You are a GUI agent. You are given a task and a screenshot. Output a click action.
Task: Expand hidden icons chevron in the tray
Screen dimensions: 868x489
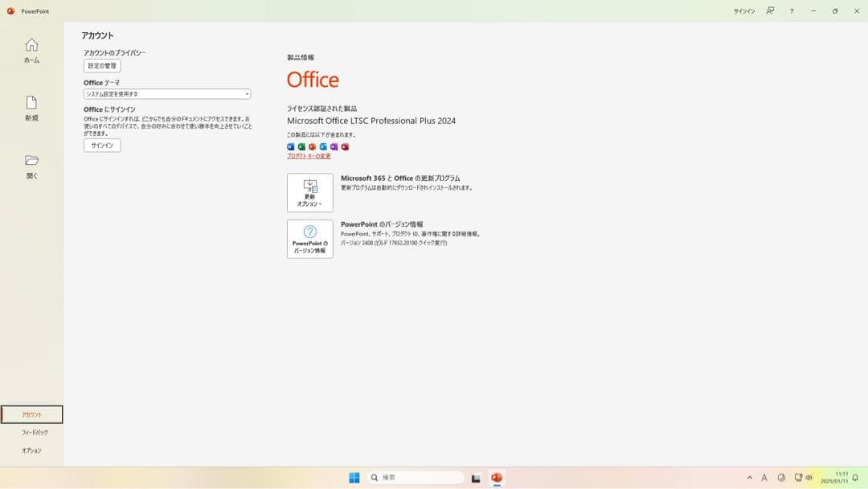point(749,477)
